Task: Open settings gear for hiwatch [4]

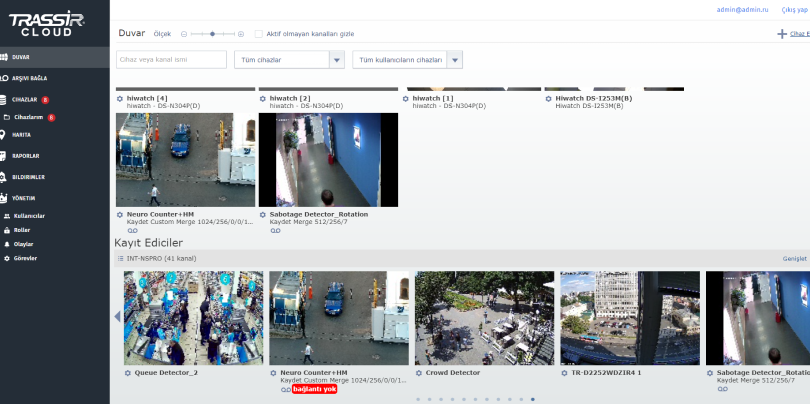Action: point(120,98)
